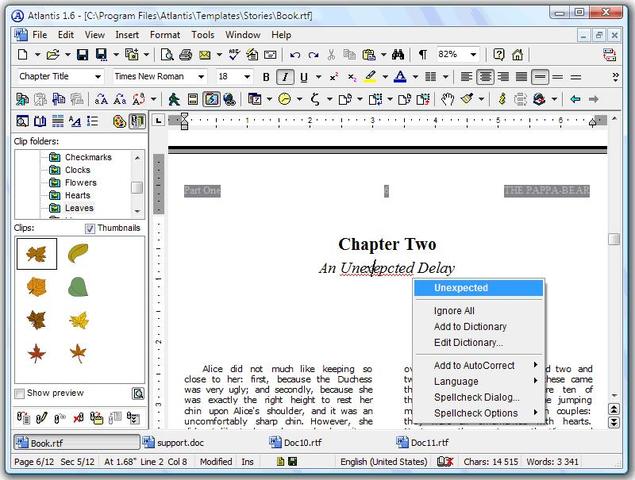
Task: Click the Paste clipboard icon
Action: point(369,55)
